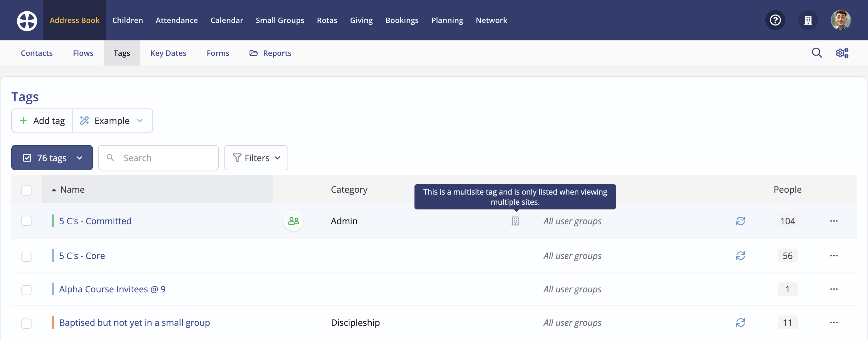Click the plus icon on Add tag

coord(23,121)
